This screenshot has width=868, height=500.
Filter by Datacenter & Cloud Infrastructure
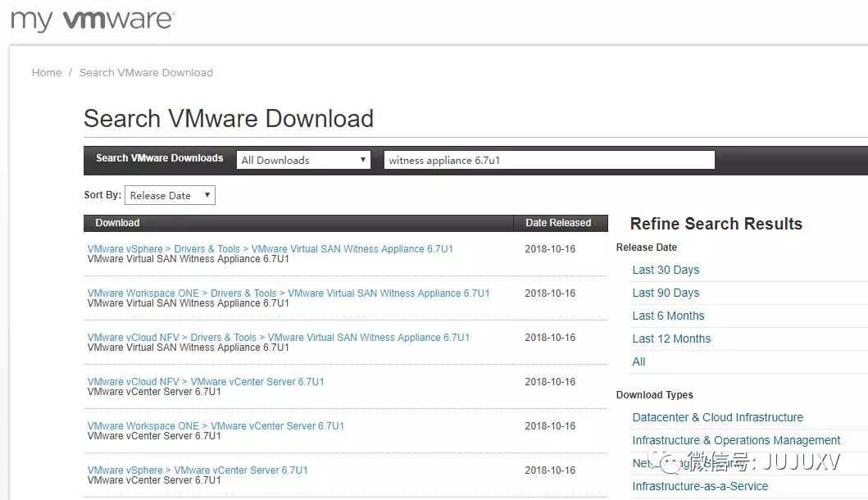coord(717,417)
